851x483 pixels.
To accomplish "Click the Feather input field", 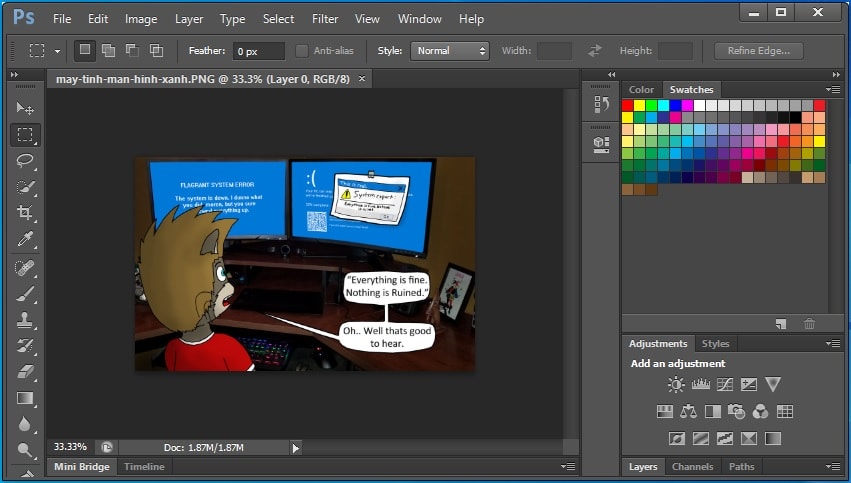I will (259, 51).
